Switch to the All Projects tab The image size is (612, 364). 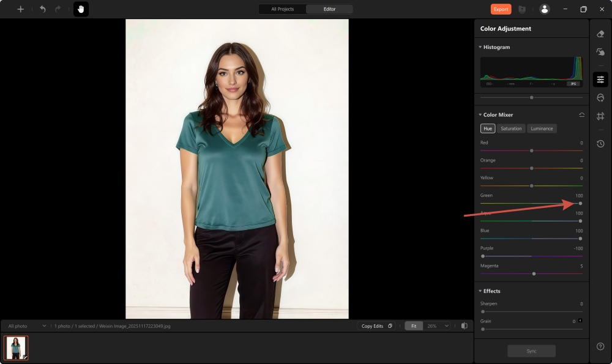pyautogui.click(x=282, y=9)
